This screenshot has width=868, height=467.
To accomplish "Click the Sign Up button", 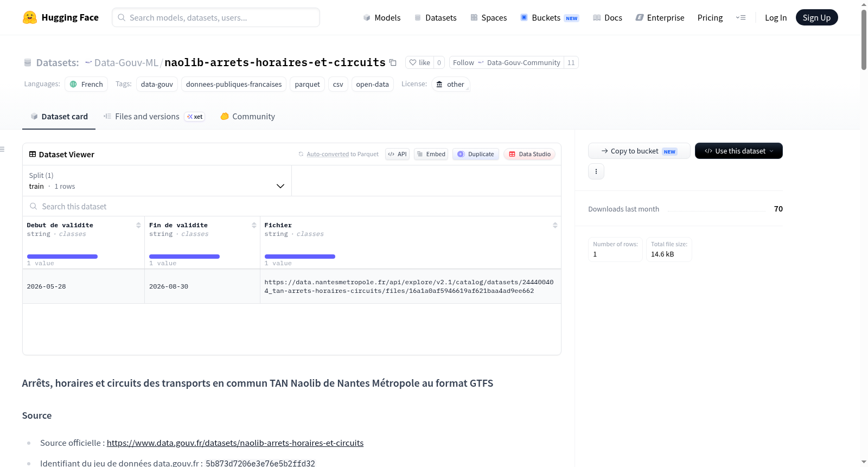I will (816, 18).
